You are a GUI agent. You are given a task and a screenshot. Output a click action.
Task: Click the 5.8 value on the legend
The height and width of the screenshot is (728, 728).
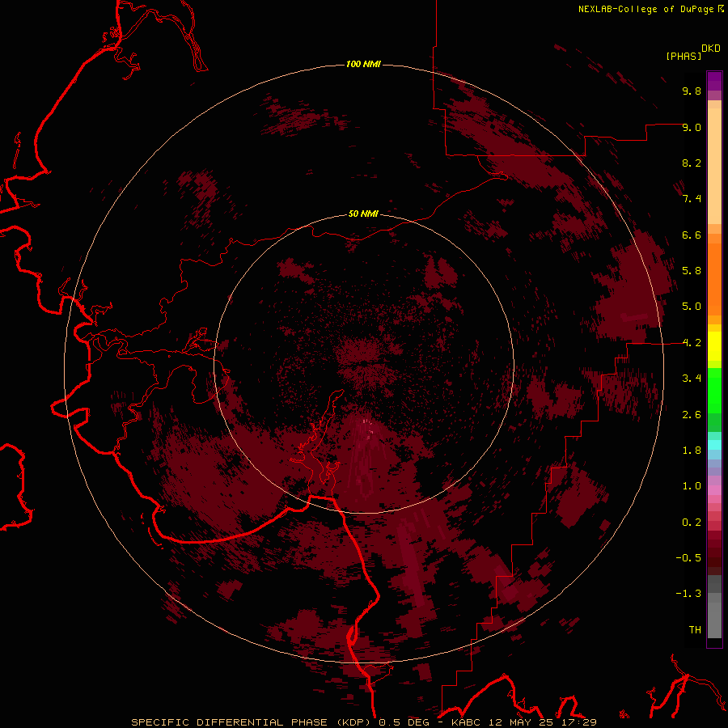692,271
